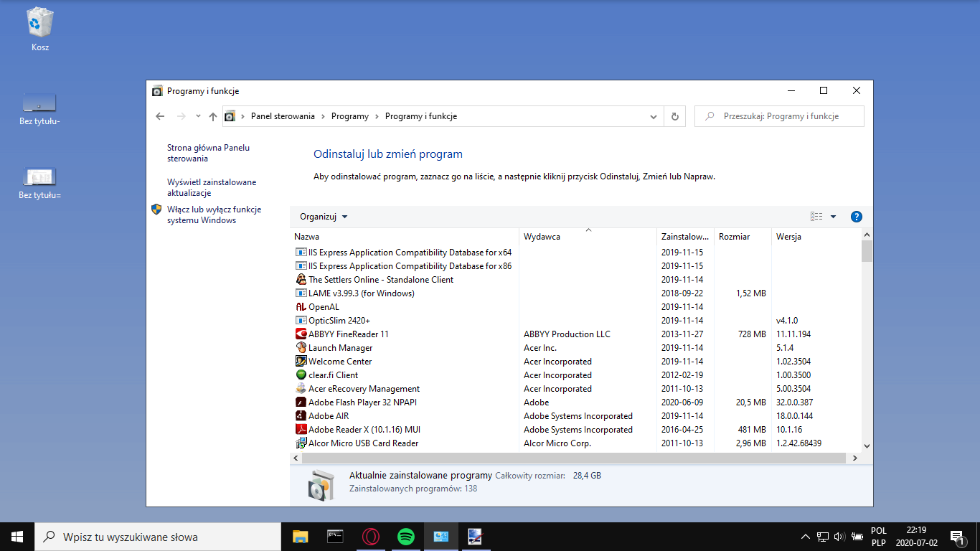Click the LAME v3.99.3 program icon
This screenshot has width=980, height=551.
click(x=301, y=293)
